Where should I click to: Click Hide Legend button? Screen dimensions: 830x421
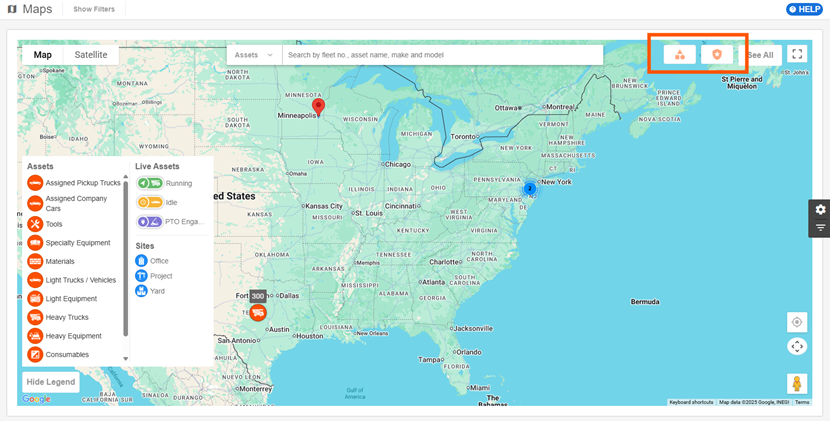point(51,382)
